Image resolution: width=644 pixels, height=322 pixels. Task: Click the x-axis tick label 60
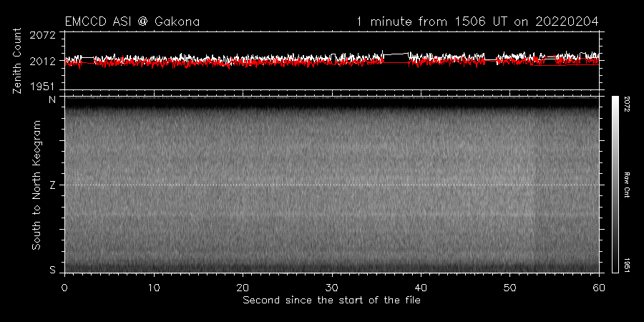tap(599, 288)
